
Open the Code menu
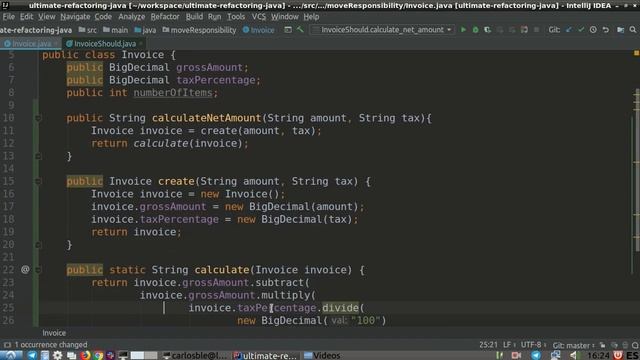click(103, 17)
